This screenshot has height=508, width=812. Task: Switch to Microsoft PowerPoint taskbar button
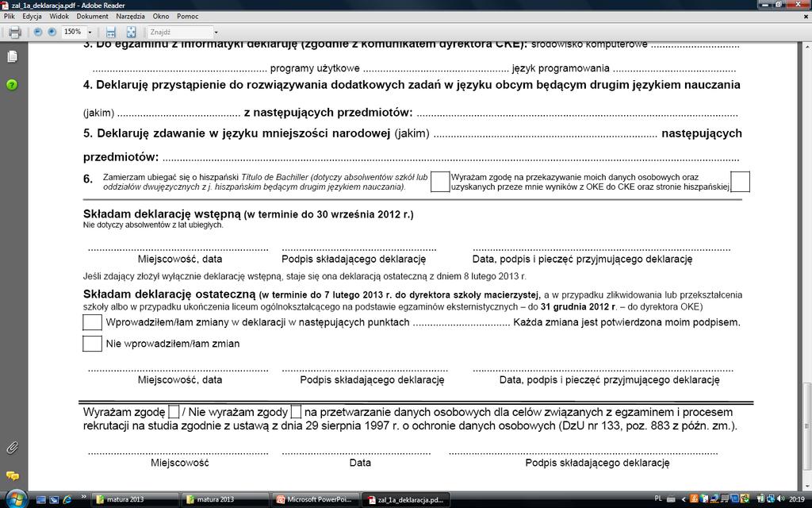tap(315, 500)
